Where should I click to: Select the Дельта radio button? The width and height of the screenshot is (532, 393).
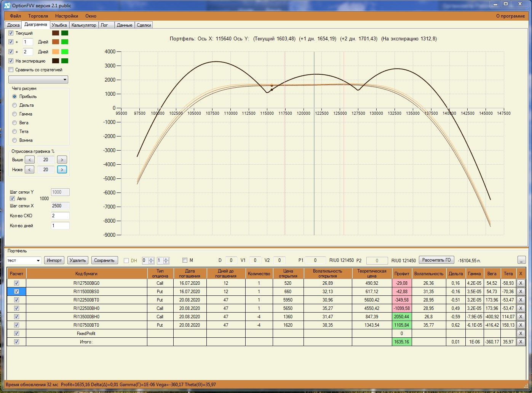[x=14, y=105]
